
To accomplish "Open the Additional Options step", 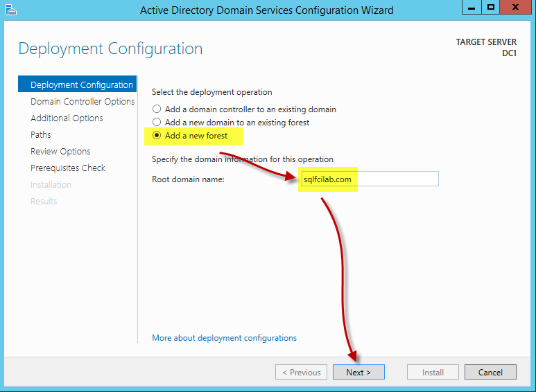I will point(67,118).
